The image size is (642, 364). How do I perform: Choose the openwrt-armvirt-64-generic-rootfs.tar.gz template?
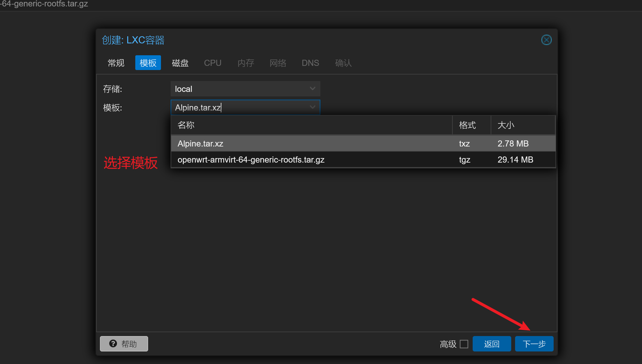pyautogui.click(x=251, y=160)
